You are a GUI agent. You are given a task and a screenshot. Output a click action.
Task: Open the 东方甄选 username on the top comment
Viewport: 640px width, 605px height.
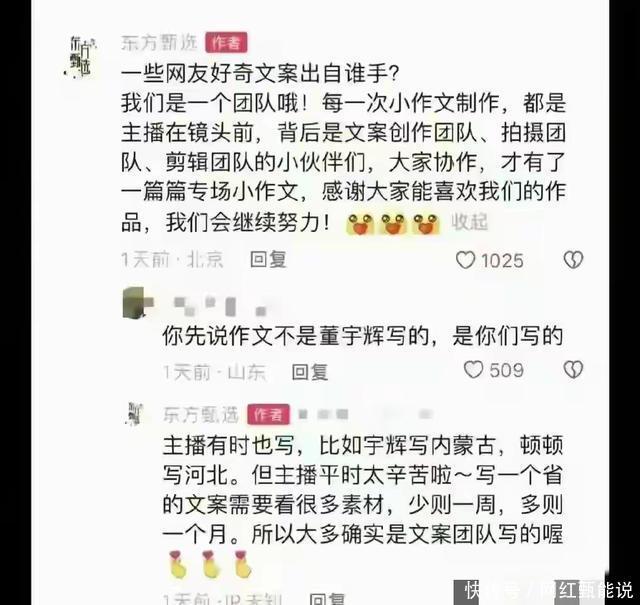tap(159, 42)
